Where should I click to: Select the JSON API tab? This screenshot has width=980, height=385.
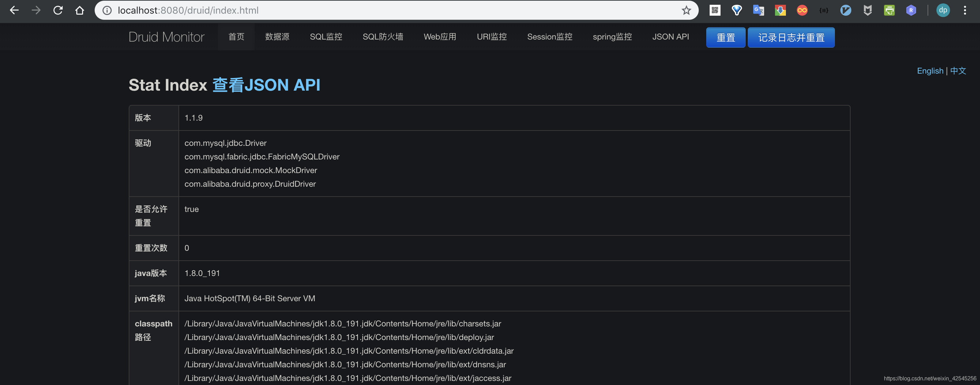click(670, 37)
